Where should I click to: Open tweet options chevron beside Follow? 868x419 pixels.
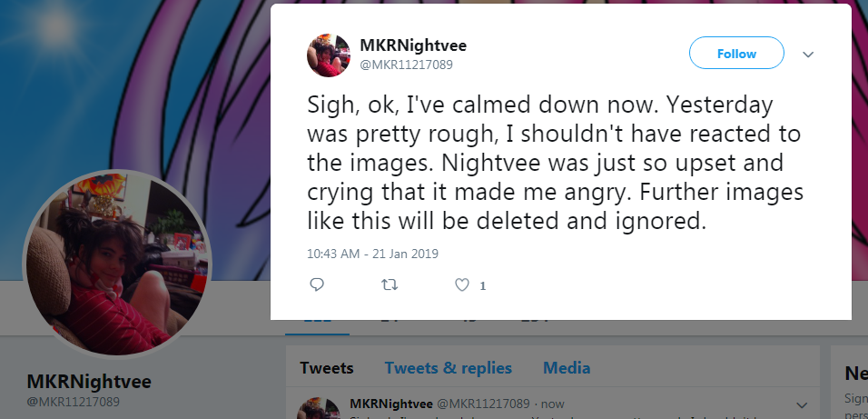(808, 55)
